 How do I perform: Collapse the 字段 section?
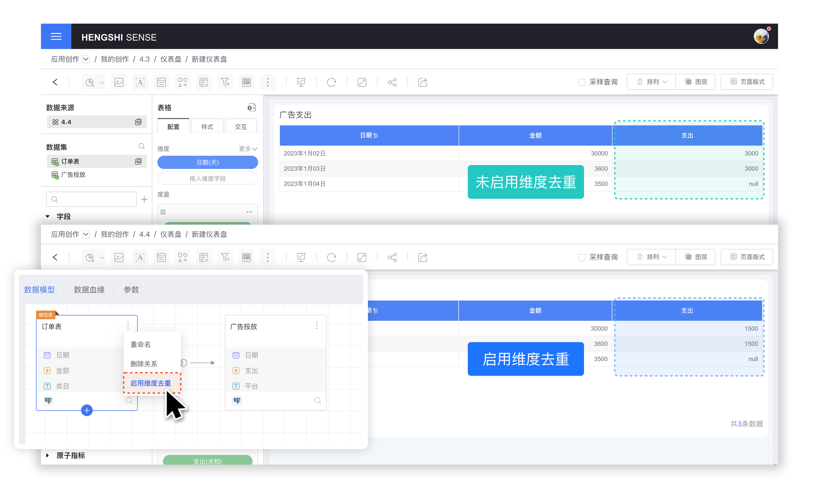[x=48, y=217]
